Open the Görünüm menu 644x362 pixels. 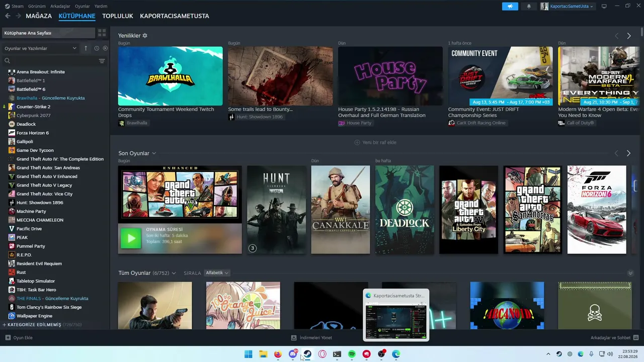pyautogui.click(x=37, y=7)
